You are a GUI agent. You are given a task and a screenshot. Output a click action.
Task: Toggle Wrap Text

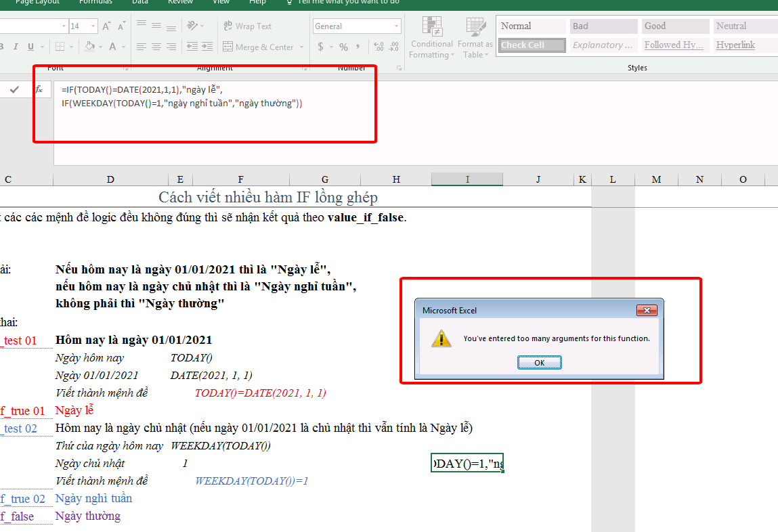(x=247, y=26)
